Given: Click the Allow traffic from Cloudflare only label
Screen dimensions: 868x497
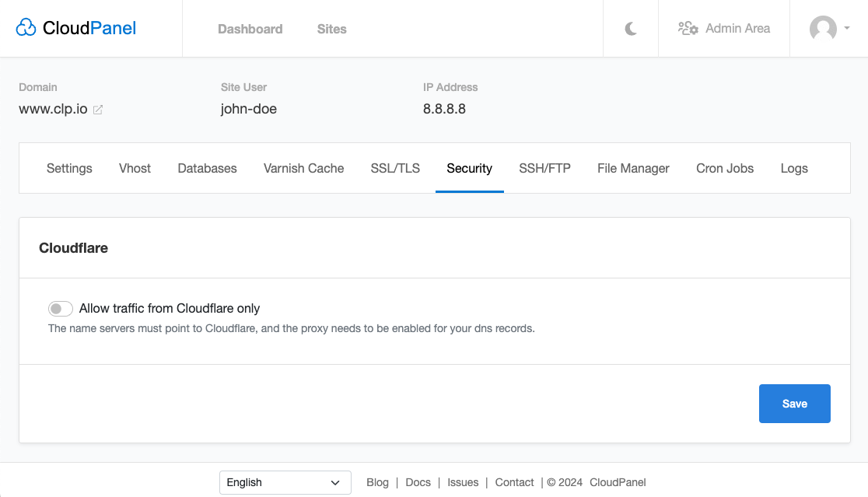Looking at the screenshot, I should [x=170, y=308].
